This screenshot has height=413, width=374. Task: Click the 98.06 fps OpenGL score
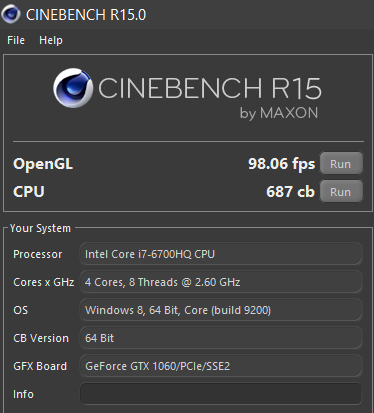point(281,164)
